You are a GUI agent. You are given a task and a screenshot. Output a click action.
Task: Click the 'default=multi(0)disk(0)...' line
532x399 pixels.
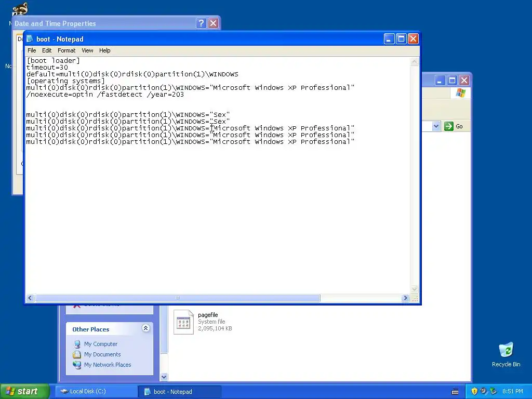132,74
